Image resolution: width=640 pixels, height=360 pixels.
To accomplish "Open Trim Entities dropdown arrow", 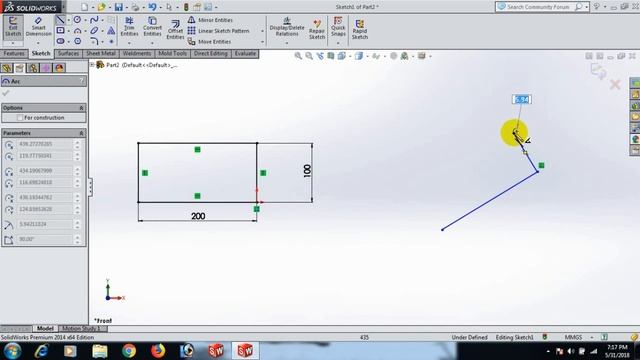I will click(x=129, y=43).
